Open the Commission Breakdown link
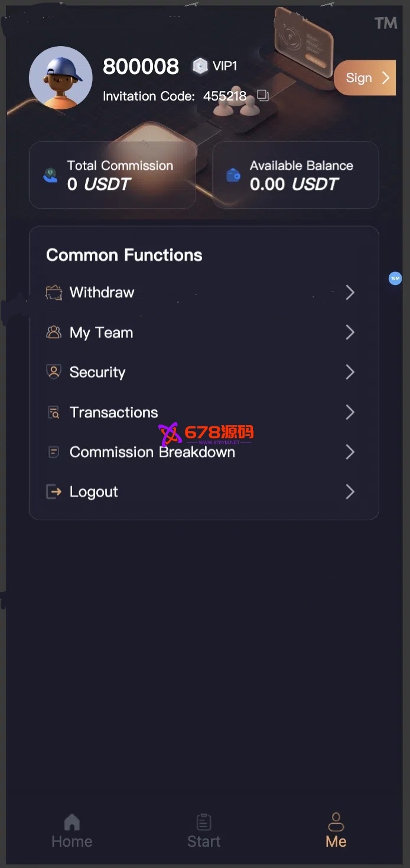 pyautogui.click(x=152, y=452)
